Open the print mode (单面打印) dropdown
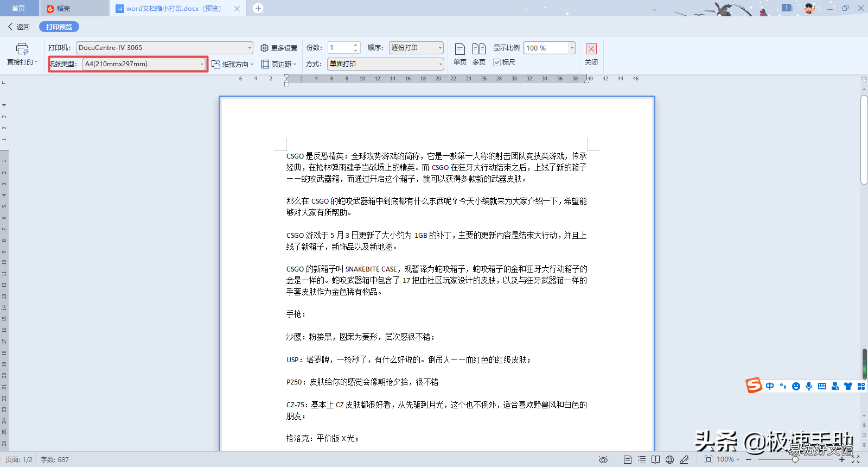The height and width of the screenshot is (467, 868). pos(386,64)
